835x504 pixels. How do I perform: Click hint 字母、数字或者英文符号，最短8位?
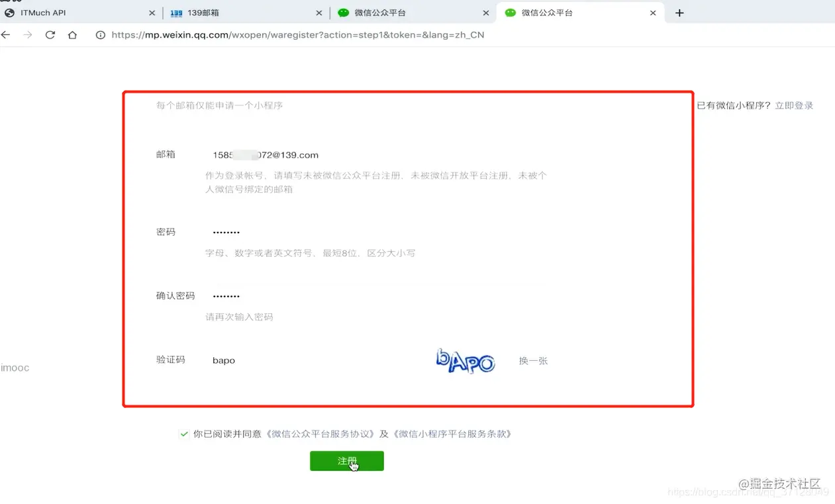point(281,253)
